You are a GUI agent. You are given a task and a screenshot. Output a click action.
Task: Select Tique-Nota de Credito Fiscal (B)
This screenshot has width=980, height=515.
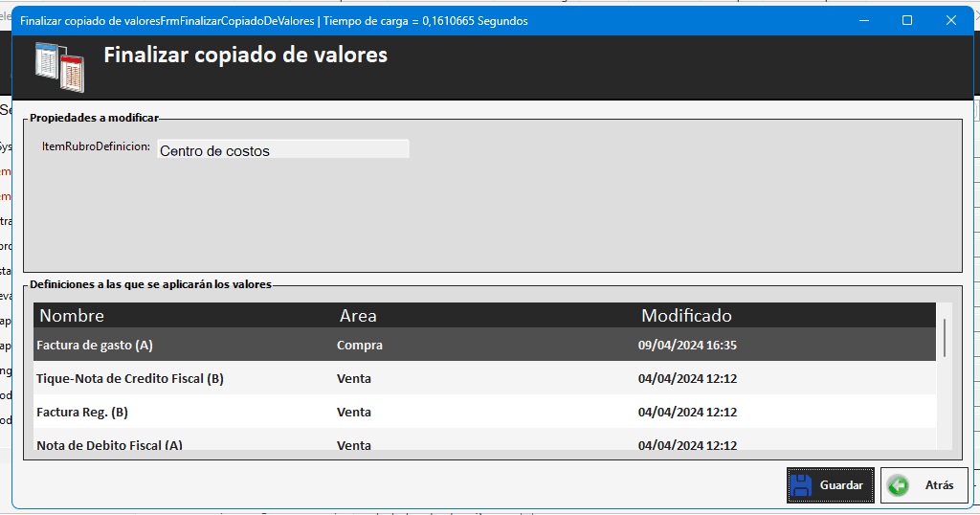tap(129, 378)
